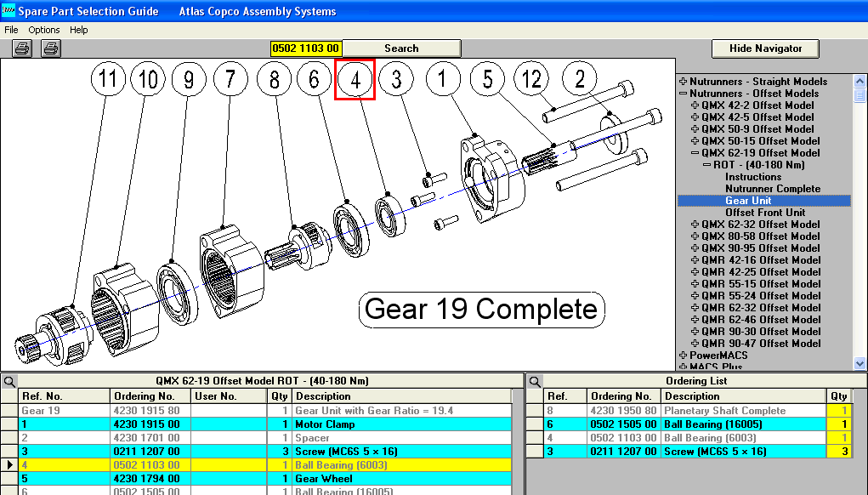
Task: Click the first printer icon in the toolbar
Action: pos(22,48)
